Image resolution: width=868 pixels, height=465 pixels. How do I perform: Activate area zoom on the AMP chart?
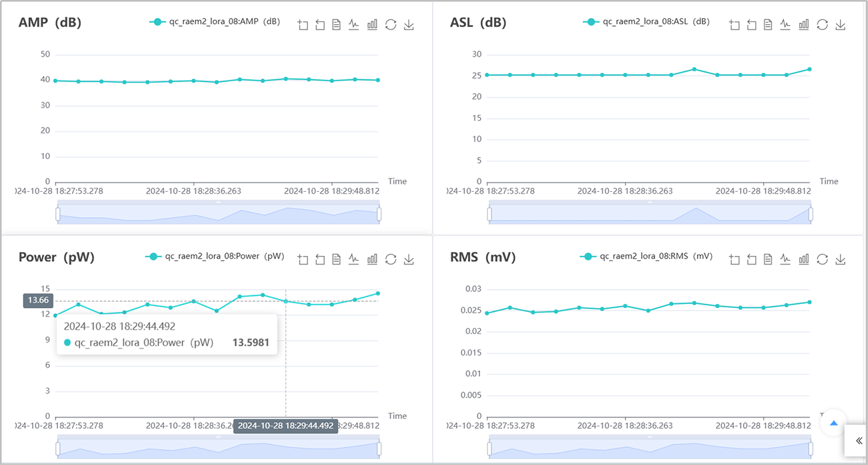[x=303, y=25]
